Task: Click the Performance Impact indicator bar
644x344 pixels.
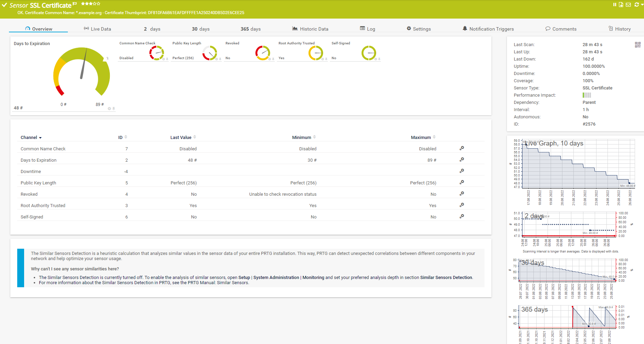Action: (x=586, y=95)
